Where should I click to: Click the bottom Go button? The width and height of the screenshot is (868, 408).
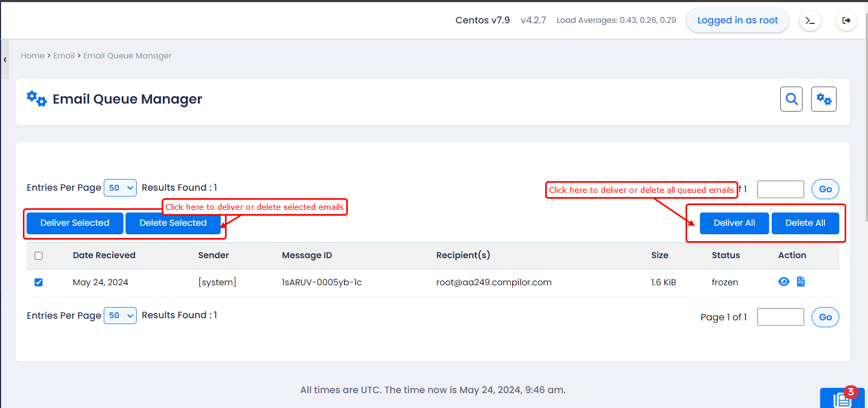(825, 317)
